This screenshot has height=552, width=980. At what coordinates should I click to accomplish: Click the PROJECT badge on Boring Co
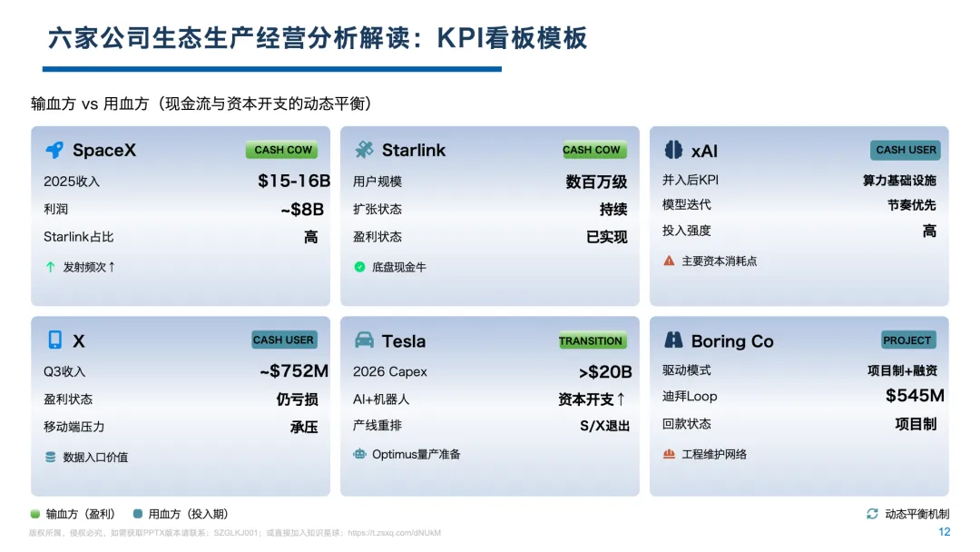pyautogui.click(x=907, y=340)
